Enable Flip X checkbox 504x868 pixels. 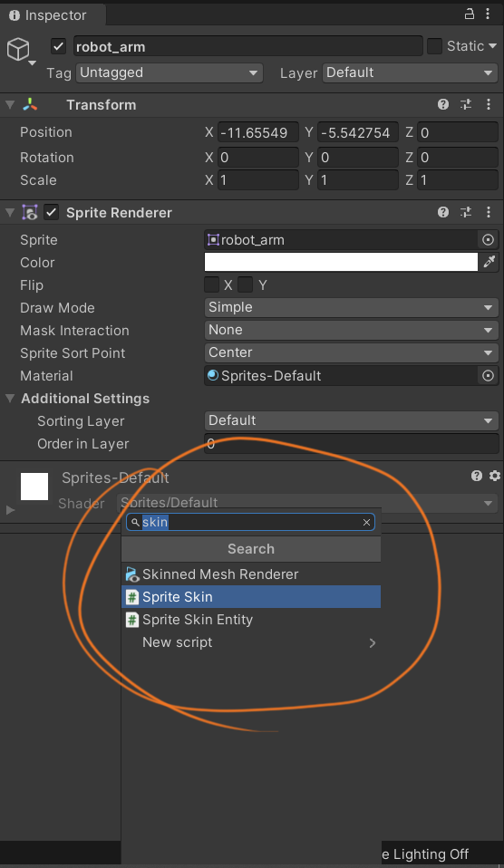[x=211, y=285]
